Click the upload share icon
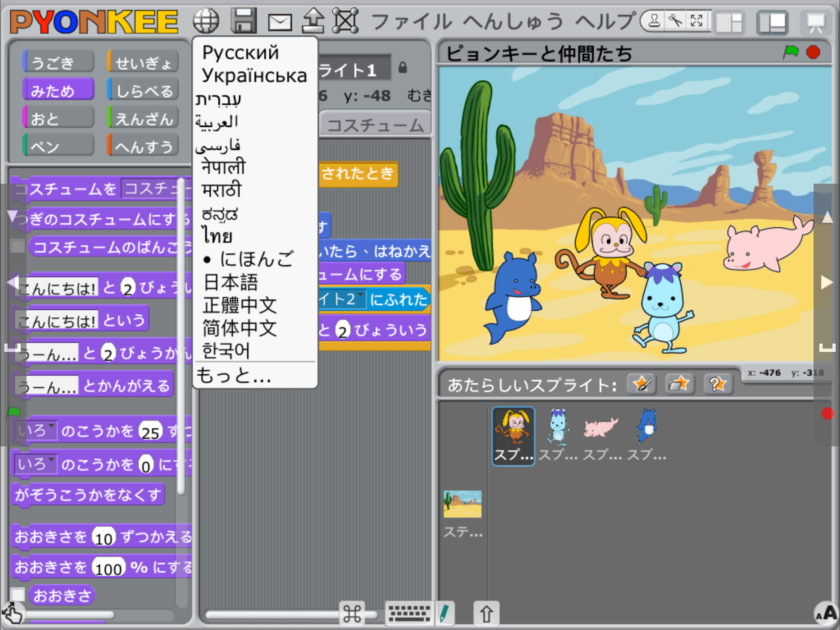This screenshot has width=840, height=630. pyautogui.click(x=313, y=21)
